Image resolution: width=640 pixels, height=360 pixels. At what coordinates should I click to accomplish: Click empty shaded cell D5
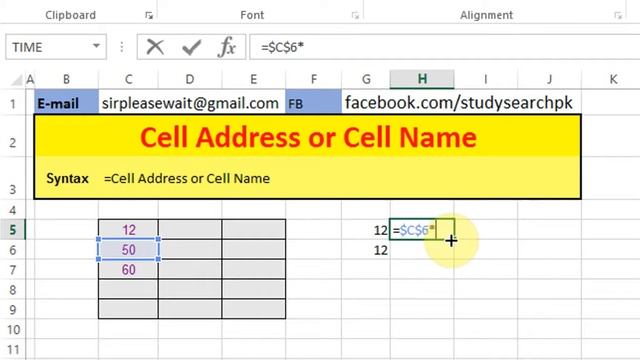[x=190, y=230]
